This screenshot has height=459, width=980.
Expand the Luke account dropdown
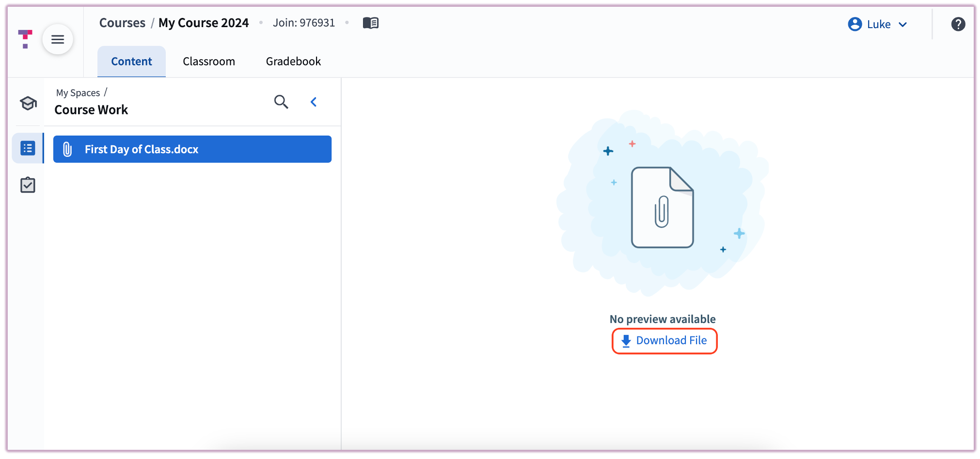point(903,24)
